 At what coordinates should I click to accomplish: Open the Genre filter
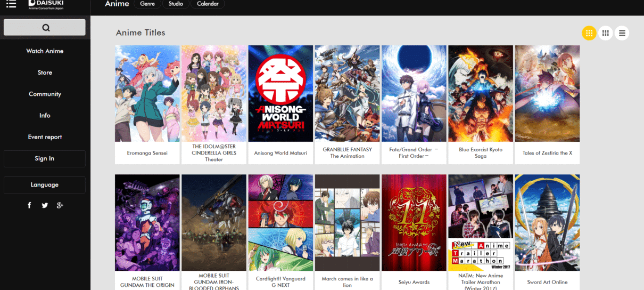coord(147,4)
